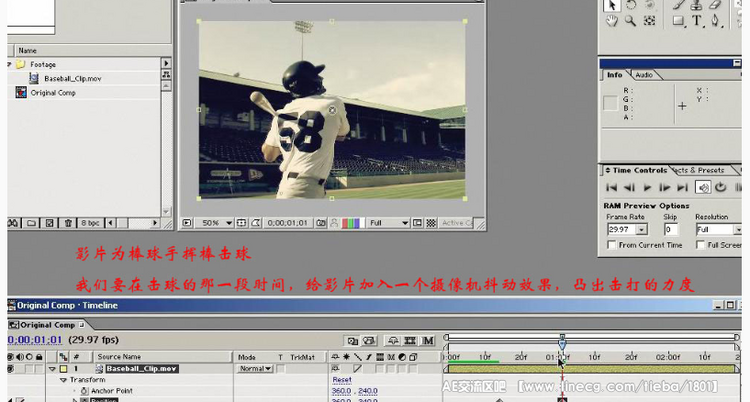
Task: Select the Original Comp timeline tab
Action: click(x=46, y=325)
